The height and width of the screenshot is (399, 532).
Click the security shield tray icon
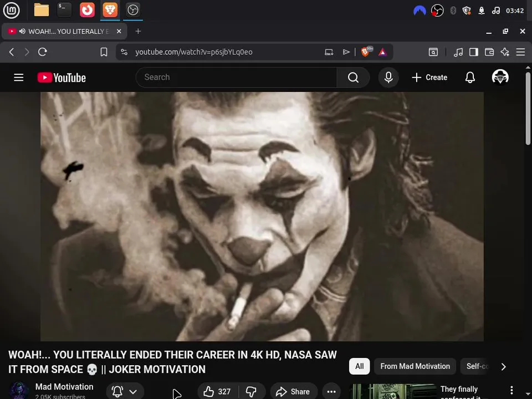pyautogui.click(x=467, y=11)
